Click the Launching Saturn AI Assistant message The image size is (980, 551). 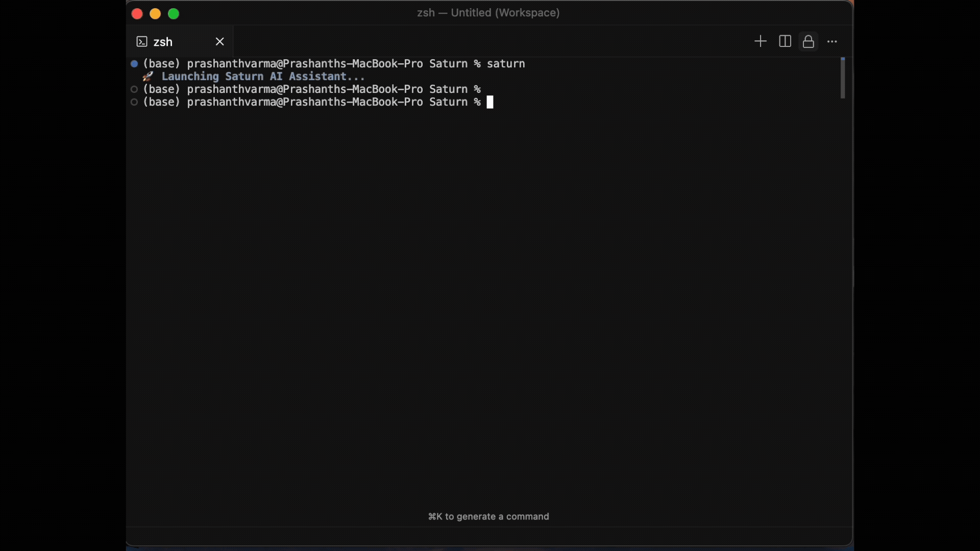pyautogui.click(x=262, y=77)
